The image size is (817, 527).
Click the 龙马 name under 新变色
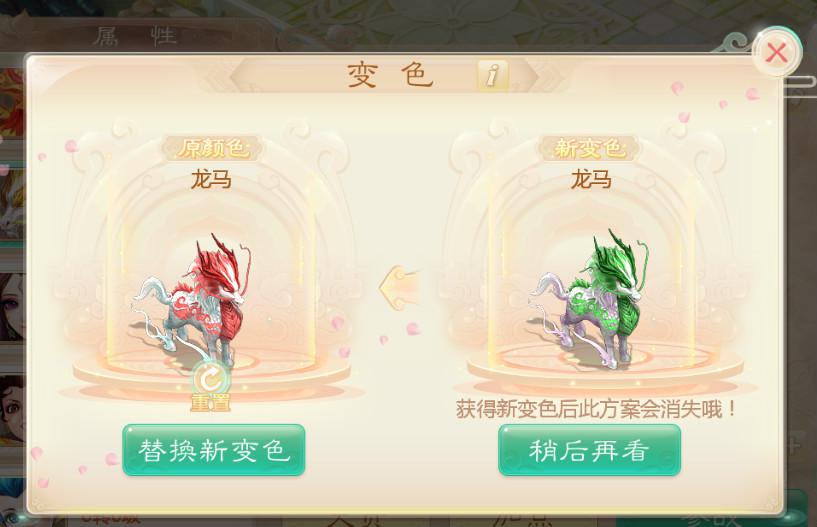pos(591,180)
